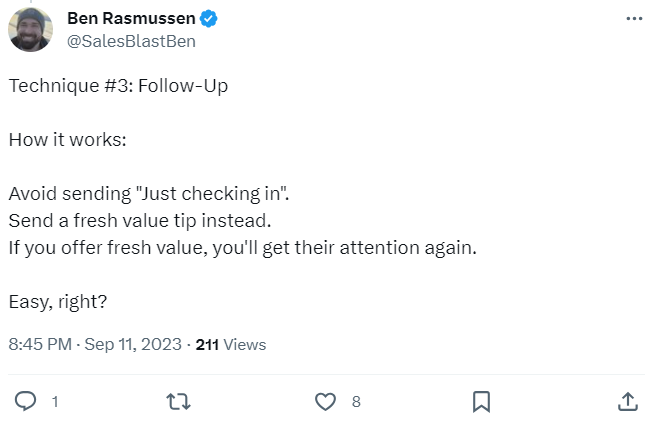
Task: Open the three-dot more options menu
Action: [634, 19]
